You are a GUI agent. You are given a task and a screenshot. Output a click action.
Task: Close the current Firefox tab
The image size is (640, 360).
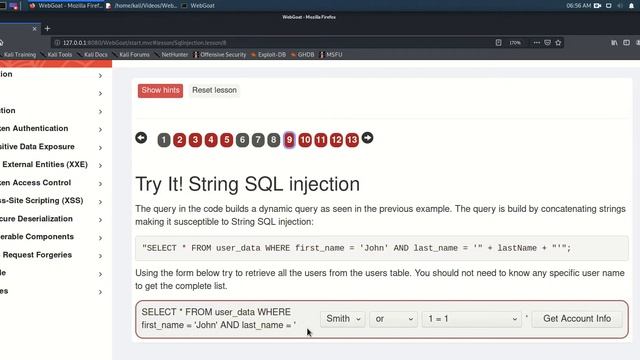click(34, 29)
